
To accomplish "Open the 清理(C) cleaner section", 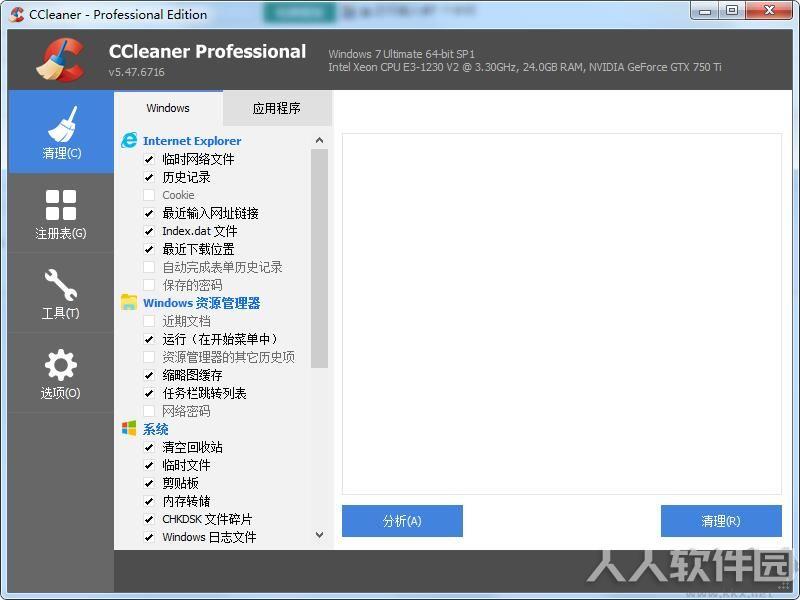I will click(61, 132).
